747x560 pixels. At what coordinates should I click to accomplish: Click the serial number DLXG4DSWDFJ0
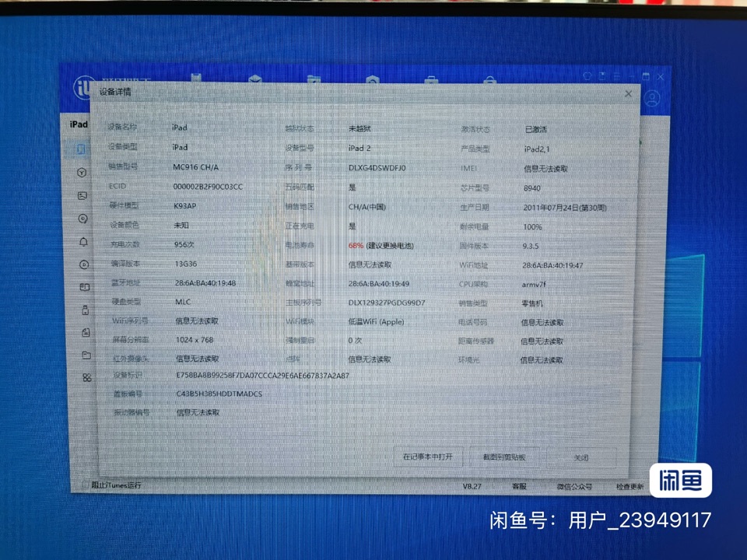377,168
